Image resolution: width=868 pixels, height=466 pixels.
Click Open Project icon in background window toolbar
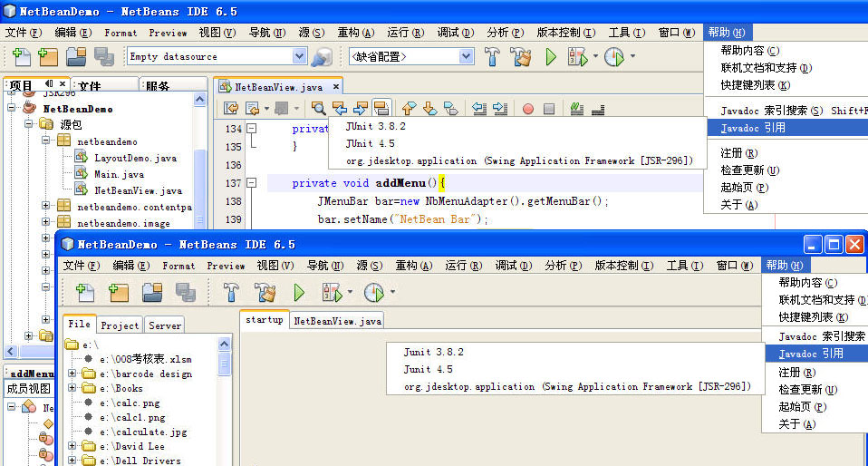tap(76, 56)
